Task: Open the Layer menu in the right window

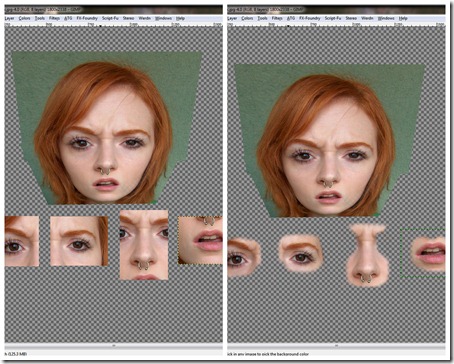Action: (232, 18)
